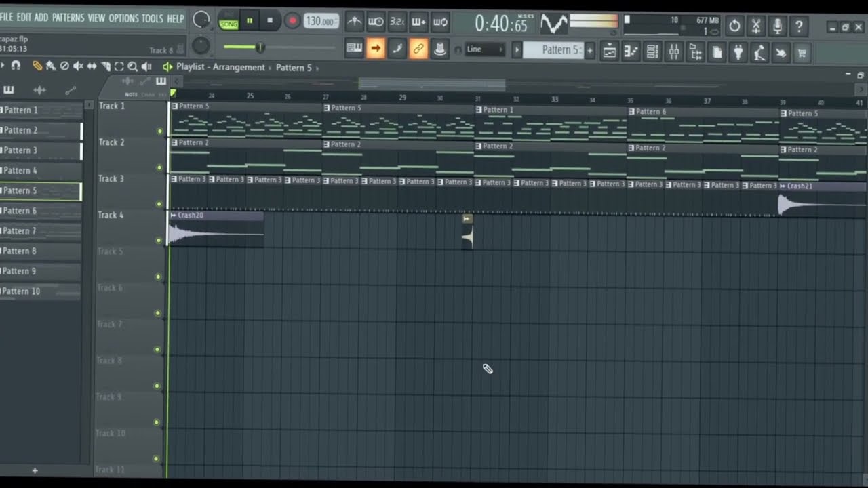868x488 pixels.
Task: Click the Metronome icon
Action: pos(354,22)
